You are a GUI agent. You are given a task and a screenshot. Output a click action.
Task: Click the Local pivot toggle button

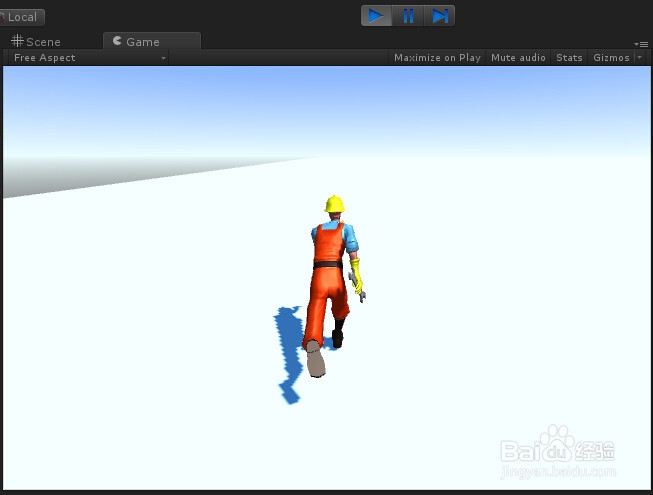tap(22, 17)
